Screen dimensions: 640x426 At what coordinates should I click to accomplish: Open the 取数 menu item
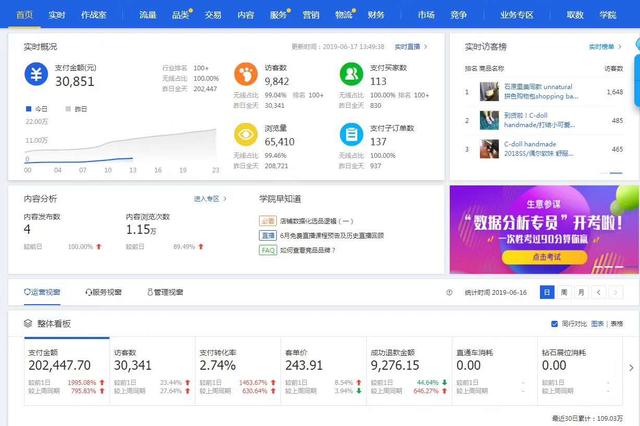pyautogui.click(x=575, y=15)
